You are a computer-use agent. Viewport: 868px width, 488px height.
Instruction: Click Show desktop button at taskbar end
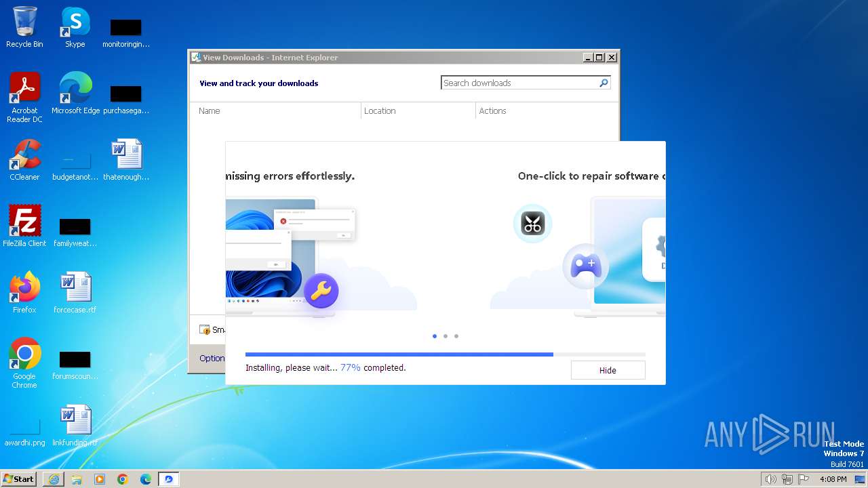[x=860, y=479]
